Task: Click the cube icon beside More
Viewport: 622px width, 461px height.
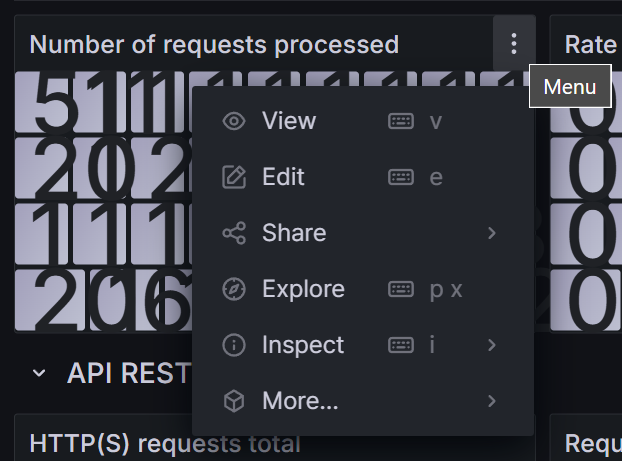Action: tap(234, 401)
